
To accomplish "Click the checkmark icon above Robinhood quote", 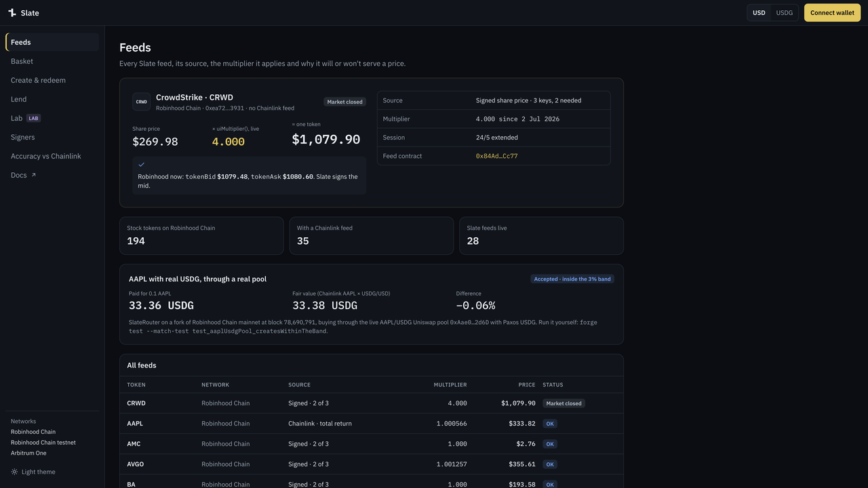I will [x=142, y=165].
